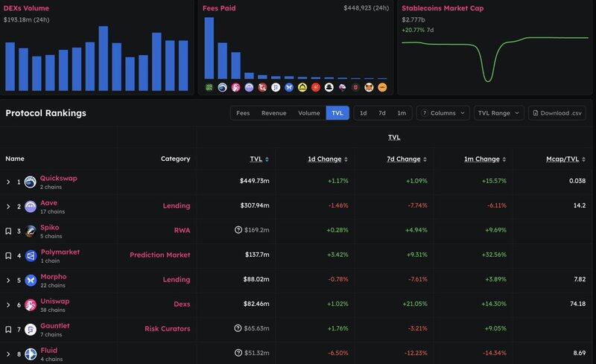Image resolution: width=596 pixels, height=364 pixels.
Task: Expand the Aave row chevron
Action: pyautogui.click(x=8, y=207)
